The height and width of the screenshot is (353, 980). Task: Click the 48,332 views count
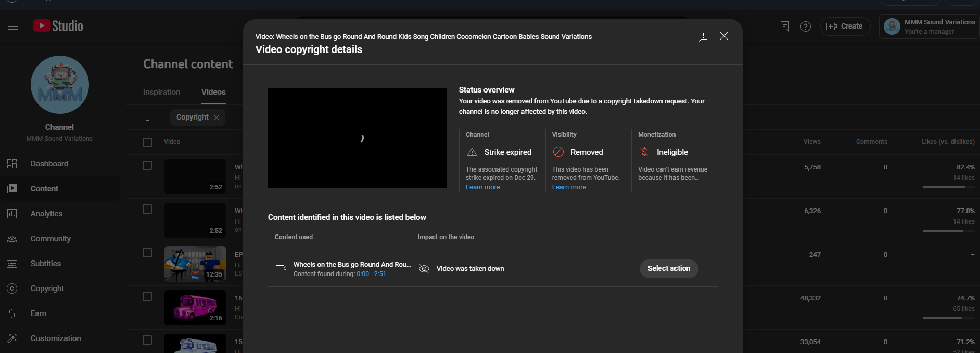(x=810, y=298)
